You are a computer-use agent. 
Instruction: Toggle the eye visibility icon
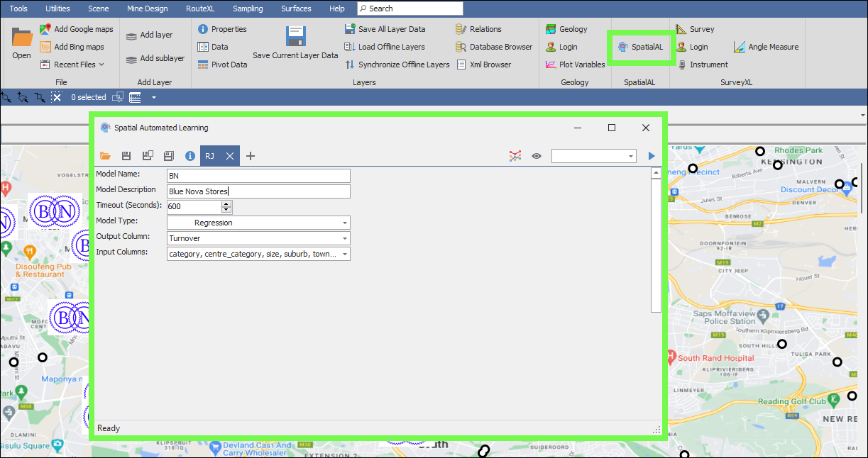click(x=537, y=156)
